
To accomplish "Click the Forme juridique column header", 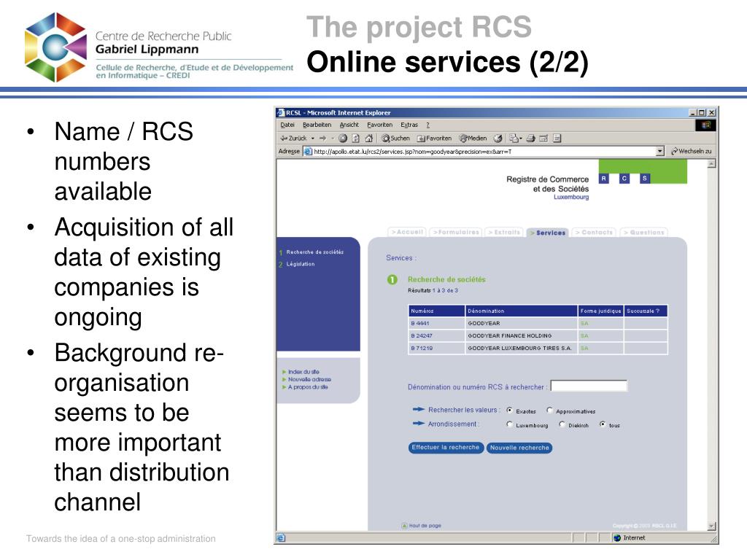I will [600, 311].
